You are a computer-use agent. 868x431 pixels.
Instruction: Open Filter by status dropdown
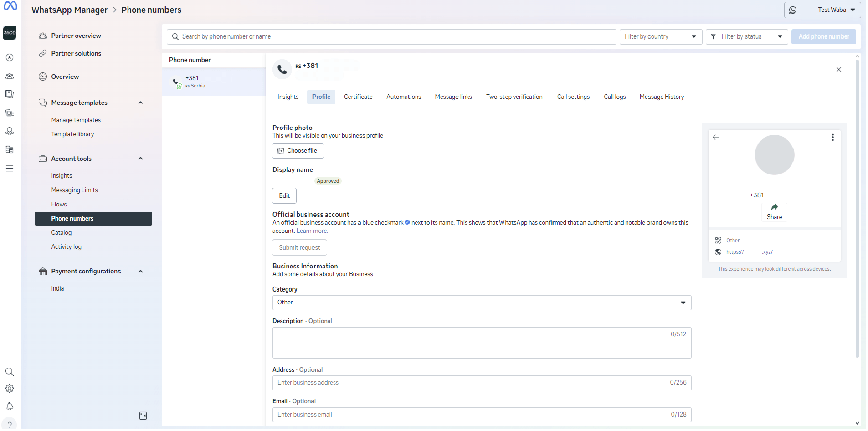tap(747, 36)
